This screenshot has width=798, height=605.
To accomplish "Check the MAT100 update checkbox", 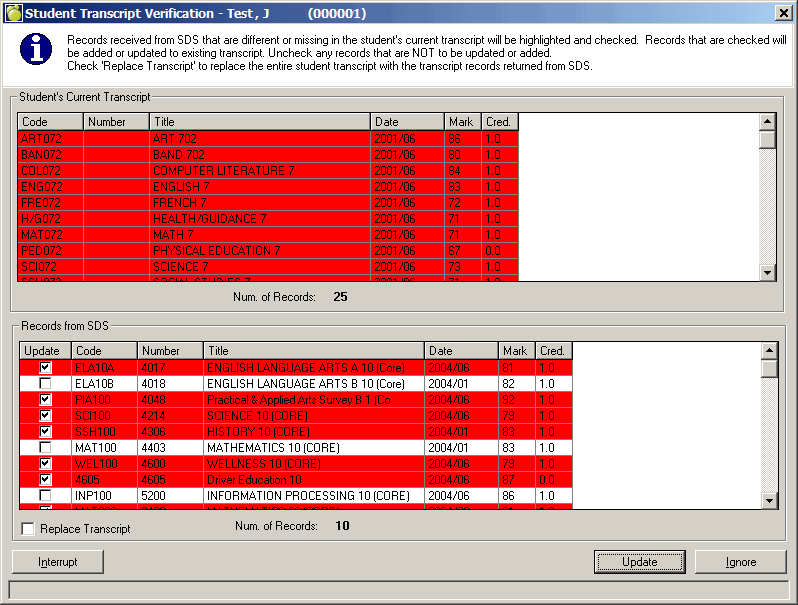I will coord(45,447).
